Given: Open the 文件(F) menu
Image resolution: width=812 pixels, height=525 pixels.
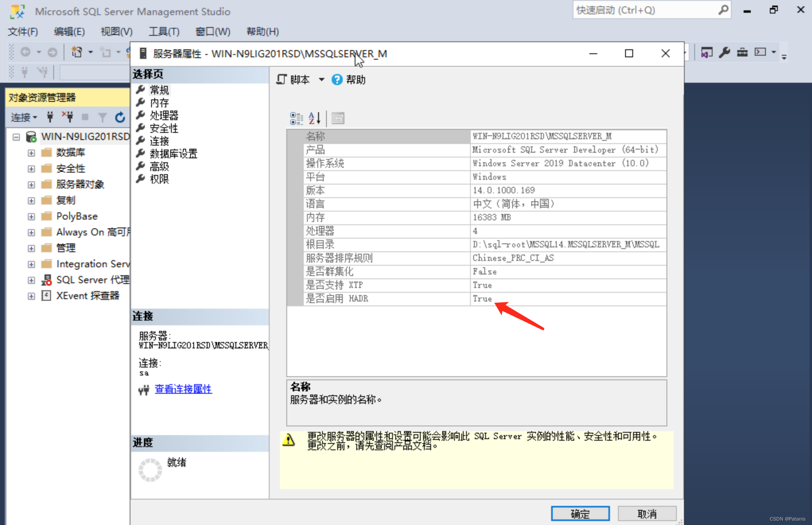Looking at the screenshot, I should 23,31.
